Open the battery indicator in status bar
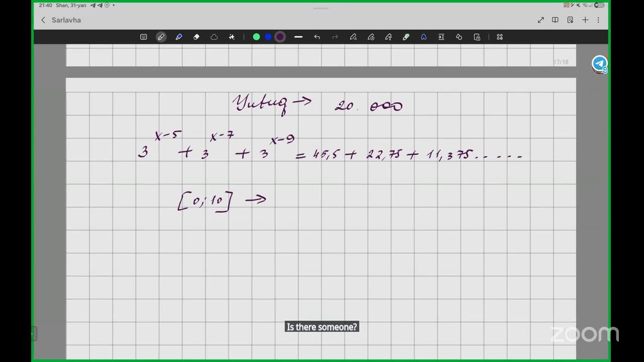This screenshot has width=644, height=362. 600,5
